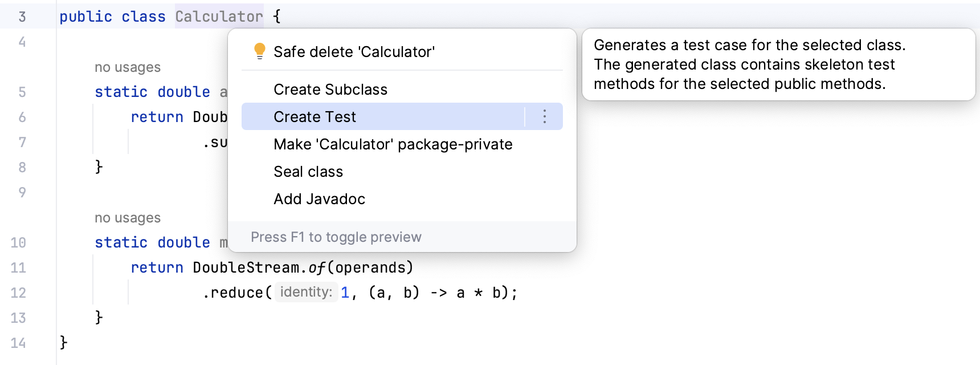Click line number 11 in the gutter

coord(20,267)
